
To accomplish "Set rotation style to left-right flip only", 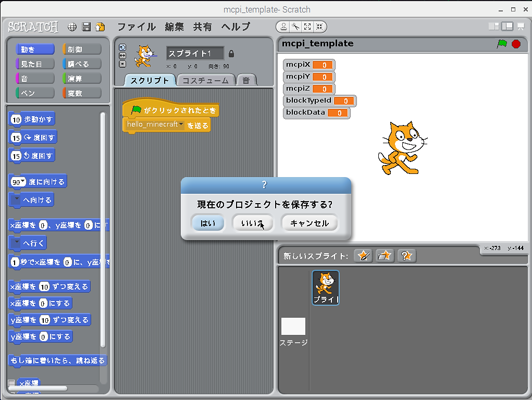I will 122,55.
